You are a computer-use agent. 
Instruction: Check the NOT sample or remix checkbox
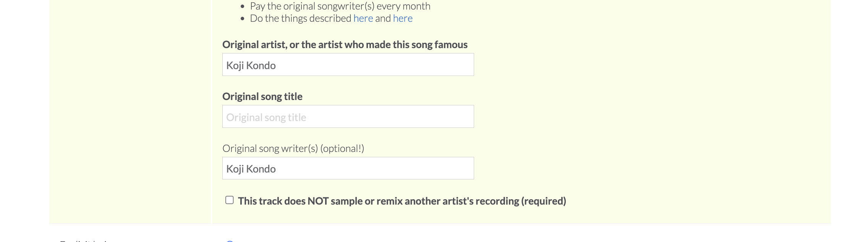click(229, 200)
